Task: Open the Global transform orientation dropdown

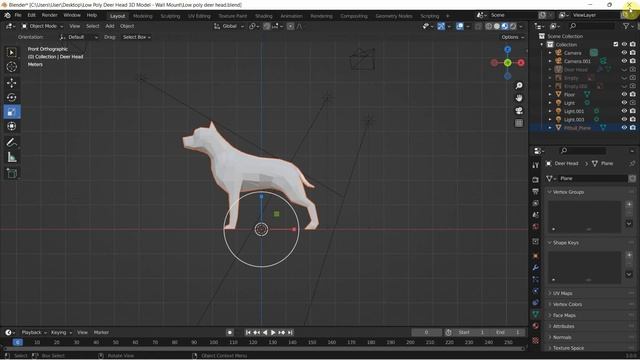Action: (229, 26)
